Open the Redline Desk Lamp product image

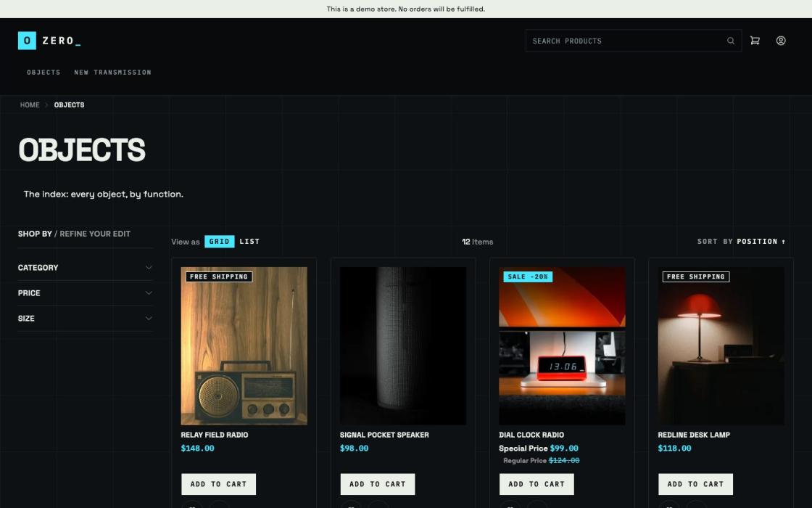click(721, 345)
